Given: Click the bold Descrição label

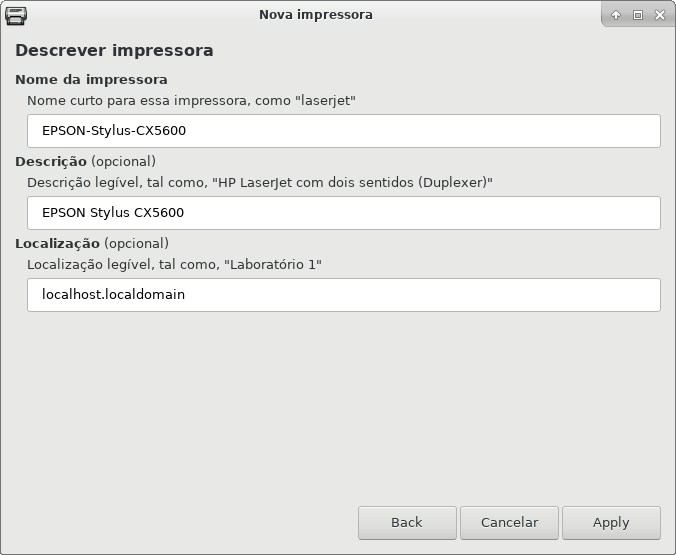Looking at the screenshot, I should 51,162.
